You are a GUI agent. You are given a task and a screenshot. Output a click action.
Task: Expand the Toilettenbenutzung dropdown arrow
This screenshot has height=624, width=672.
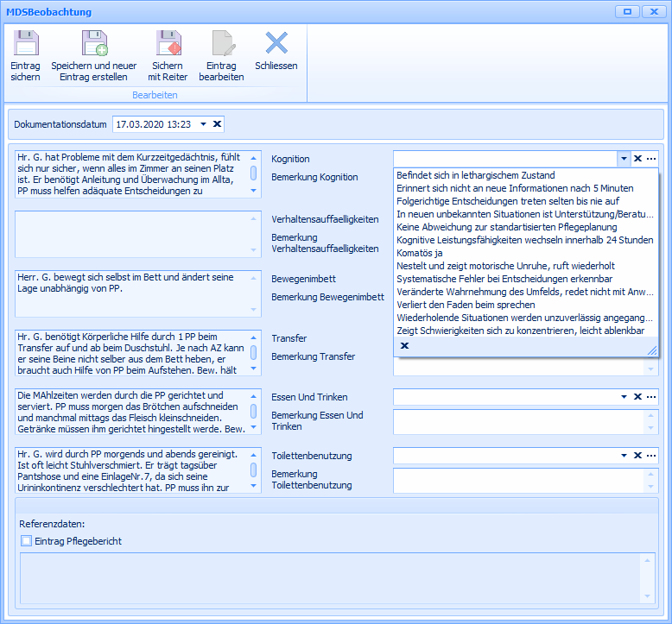click(x=623, y=456)
